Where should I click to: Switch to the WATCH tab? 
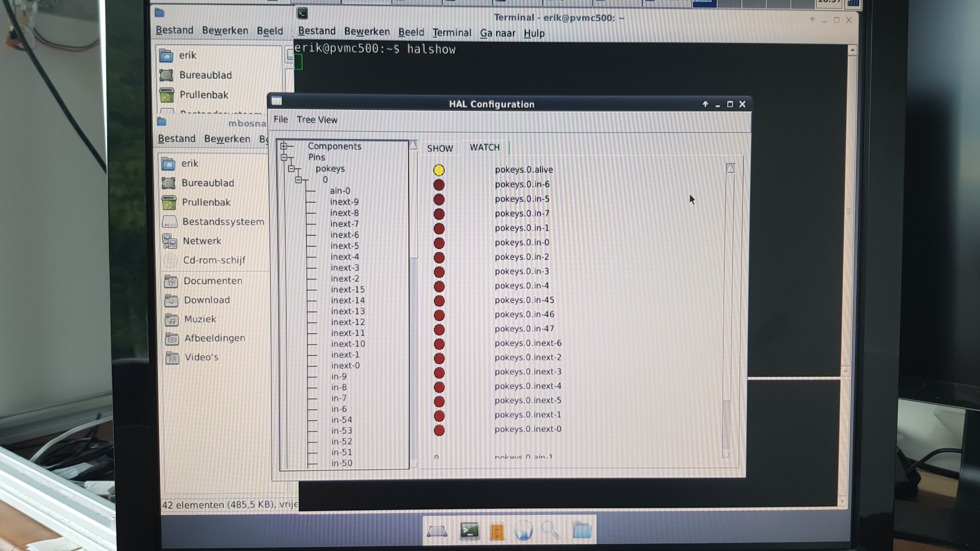485,148
